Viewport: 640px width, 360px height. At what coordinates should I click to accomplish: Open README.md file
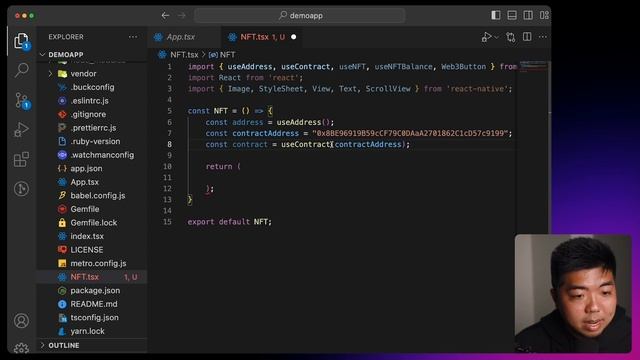tap(93, 304)
